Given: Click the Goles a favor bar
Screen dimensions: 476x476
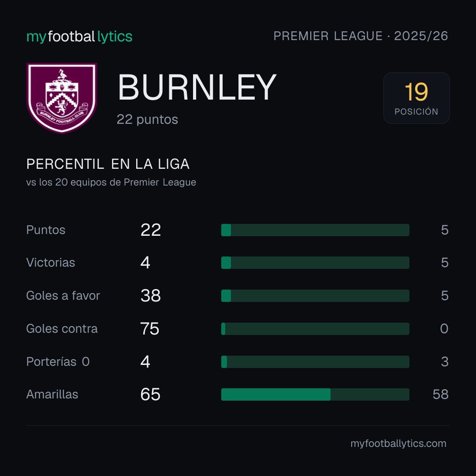Looking at the screenshot, I should (315, 296).
